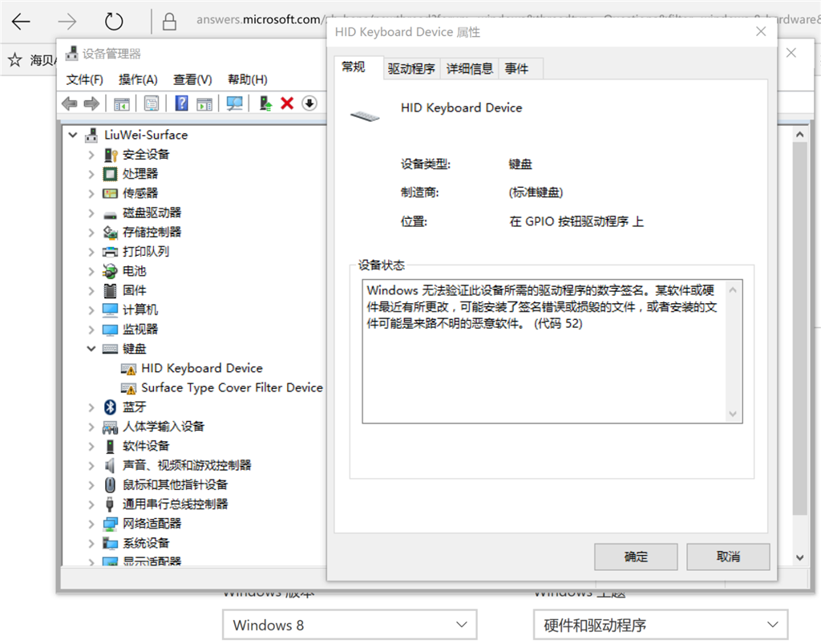
Task: Click the padlock icon in address bar
Action: pyautogui.click(x=169, y=22)
